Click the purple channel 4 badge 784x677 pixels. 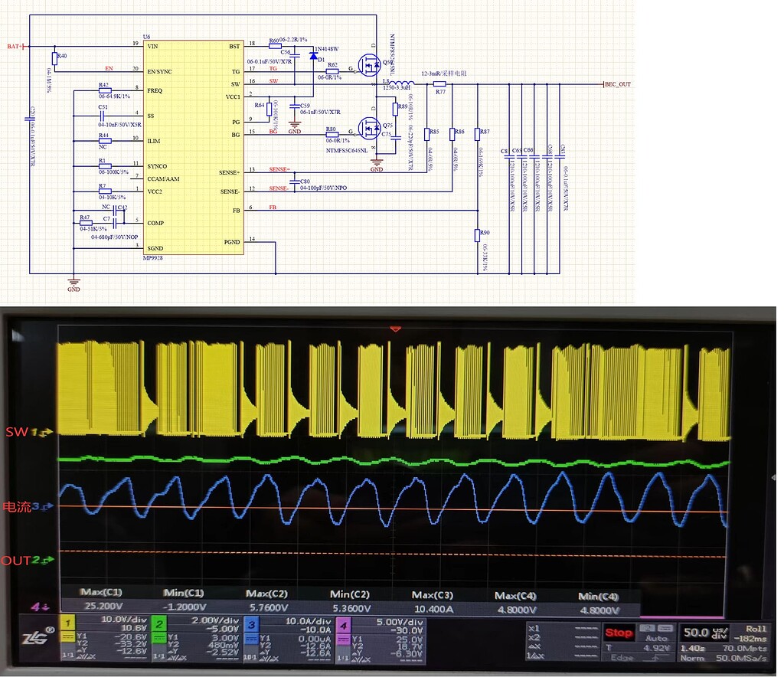pos(343,624)
